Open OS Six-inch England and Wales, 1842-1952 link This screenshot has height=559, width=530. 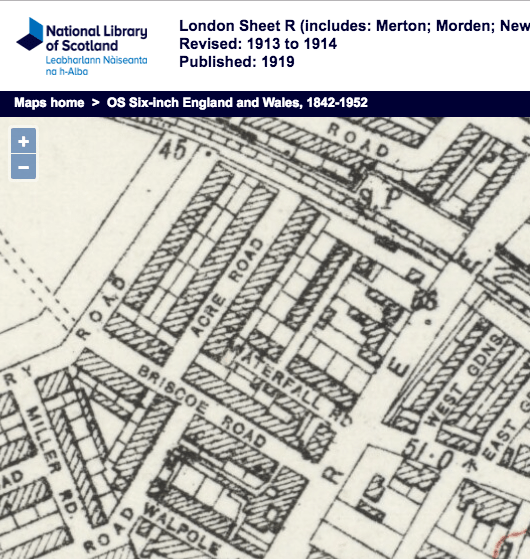[x=237, y=103]
